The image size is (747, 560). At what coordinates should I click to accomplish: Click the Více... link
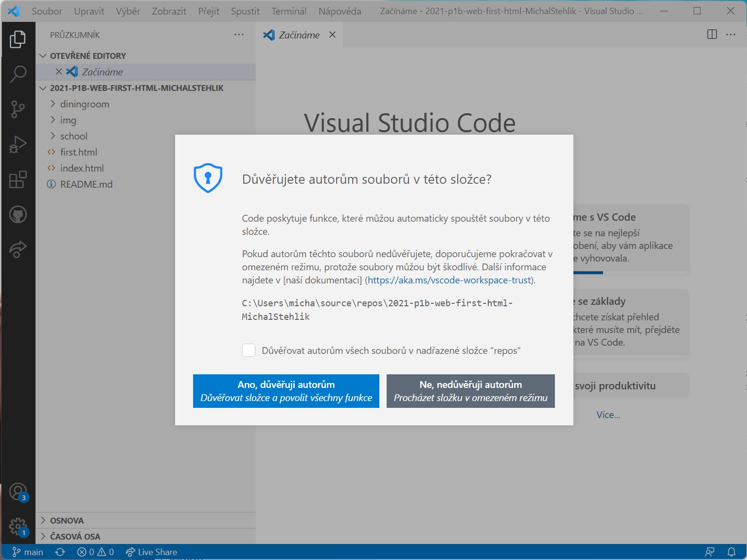point(608,415)
